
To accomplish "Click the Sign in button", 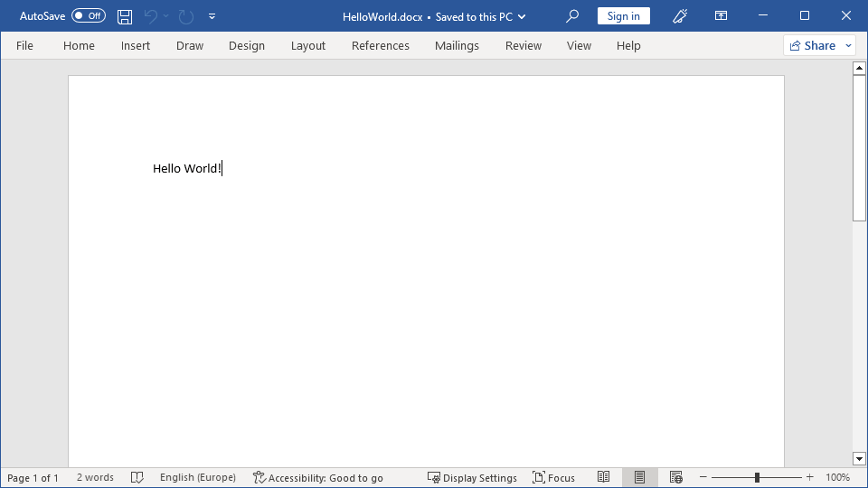I will (623, 16).
